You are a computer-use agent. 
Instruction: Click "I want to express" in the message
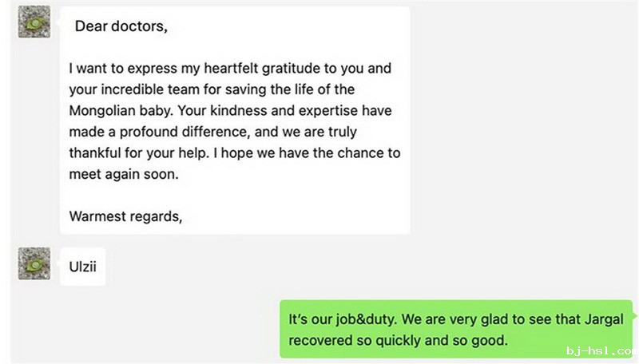point(121,69)
